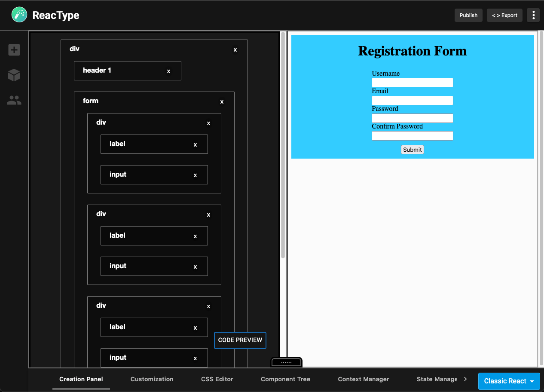544x392 pixels.
Task: Open the collaborators panel via people icon
Action: 14,100
